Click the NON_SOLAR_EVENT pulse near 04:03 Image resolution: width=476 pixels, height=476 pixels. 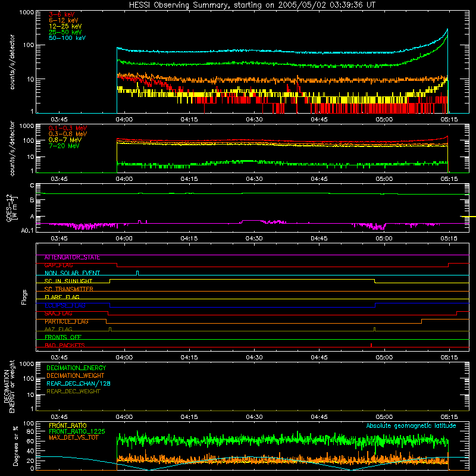click(137, 273)
